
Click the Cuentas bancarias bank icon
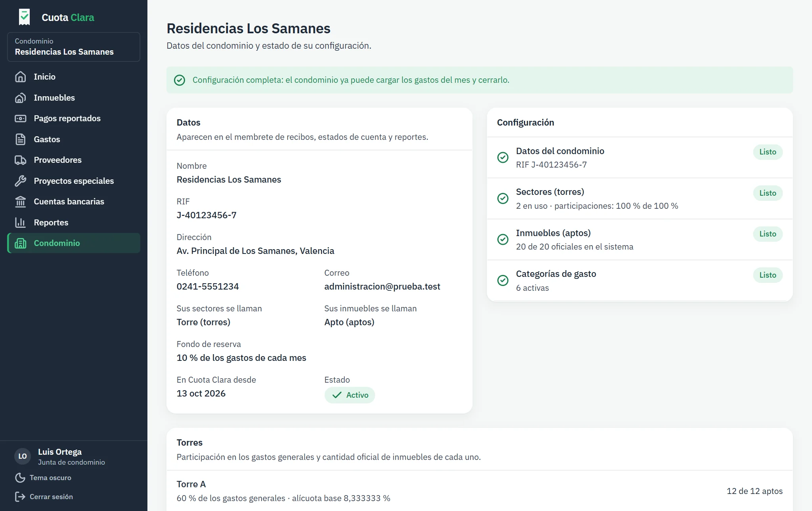point(20,202)
